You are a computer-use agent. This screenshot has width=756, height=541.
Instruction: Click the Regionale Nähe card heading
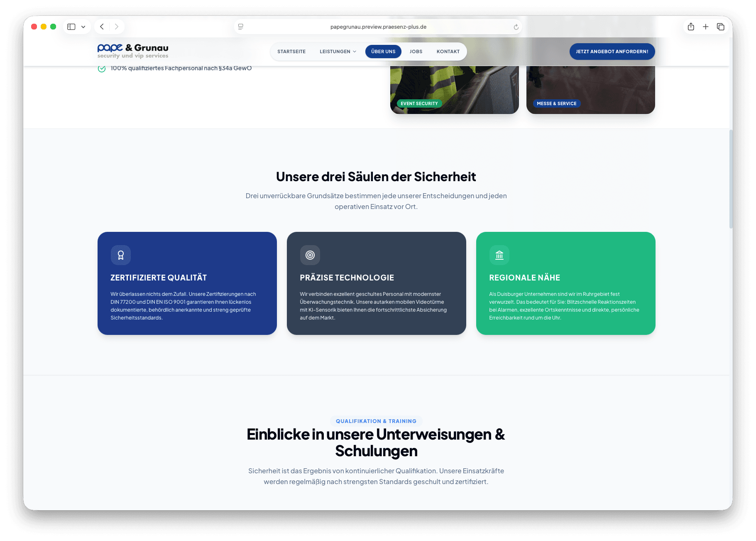point(525,278)
